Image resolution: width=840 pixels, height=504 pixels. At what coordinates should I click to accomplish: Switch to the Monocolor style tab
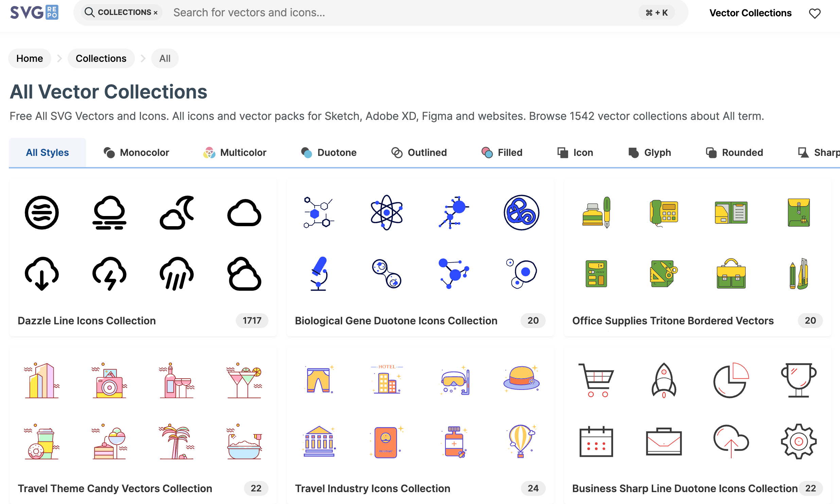coord(136,152)
